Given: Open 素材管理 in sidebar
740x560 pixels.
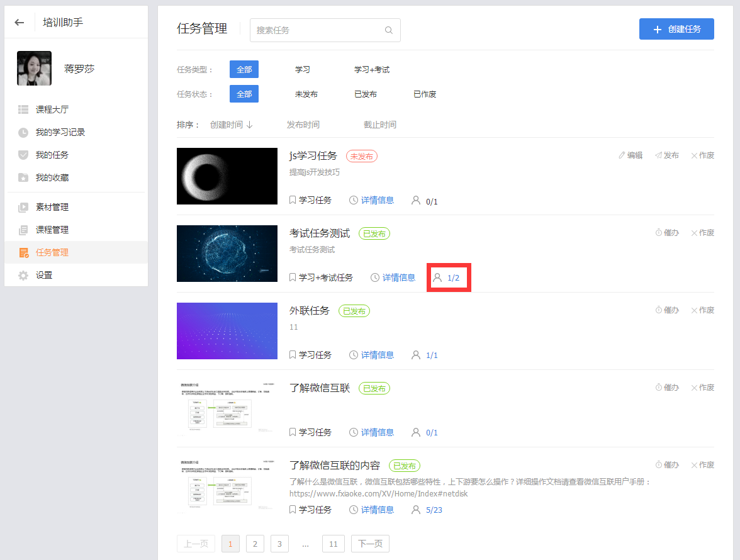Looking at the screenshot, I should pos(52,207).
